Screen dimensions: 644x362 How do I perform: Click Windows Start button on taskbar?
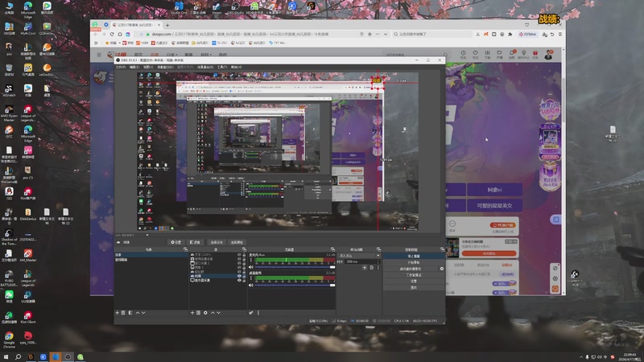click(6, 357)
